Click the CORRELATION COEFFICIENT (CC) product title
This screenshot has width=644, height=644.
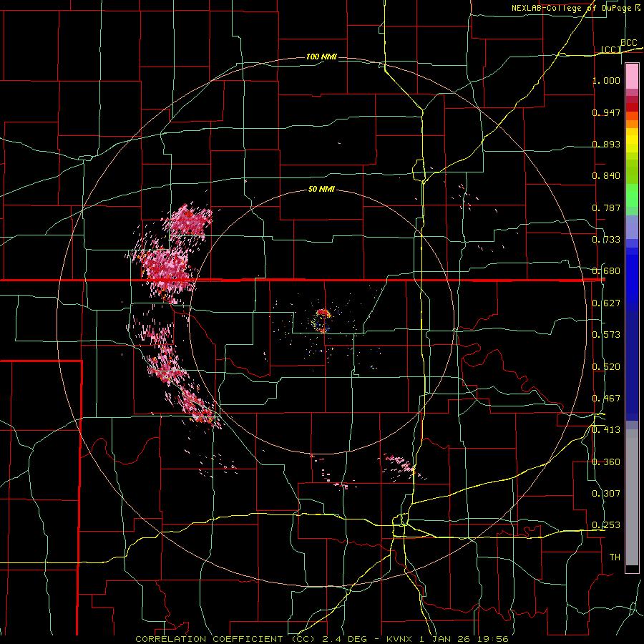[225, 639]
